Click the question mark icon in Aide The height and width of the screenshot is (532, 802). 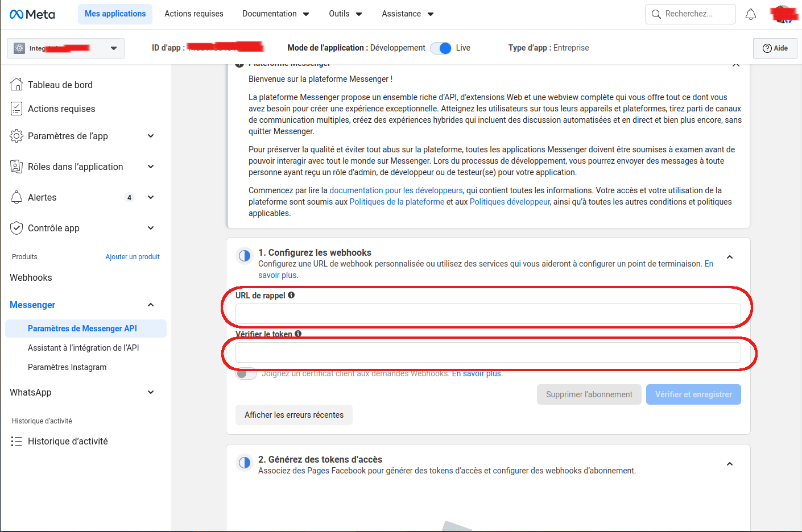[x=767, y=48]
